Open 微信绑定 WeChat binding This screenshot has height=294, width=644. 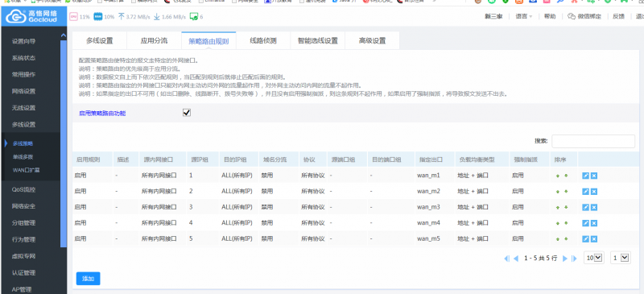pyautogui.click(x=584, y=16)
